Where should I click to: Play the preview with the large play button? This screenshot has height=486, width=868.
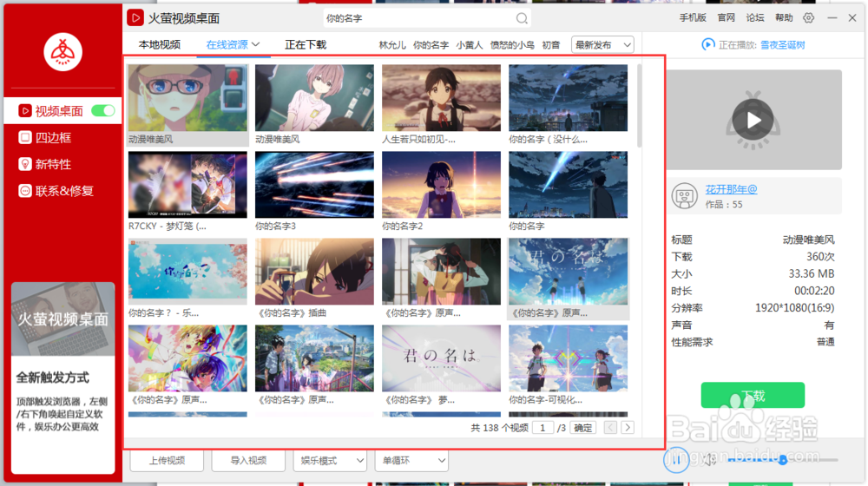[753, 120]
